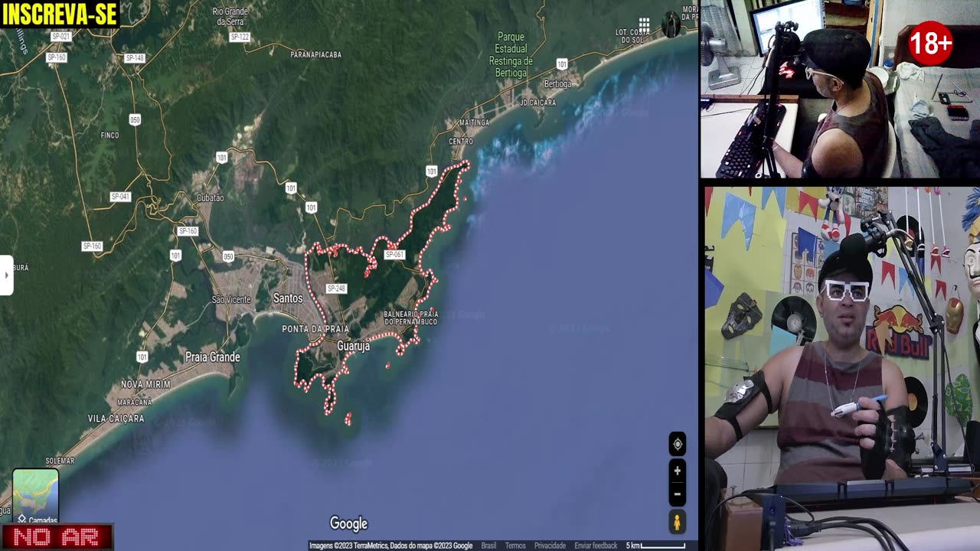Click the Solemar label
The image size is (980, 551).
click(x=60, y=461)
